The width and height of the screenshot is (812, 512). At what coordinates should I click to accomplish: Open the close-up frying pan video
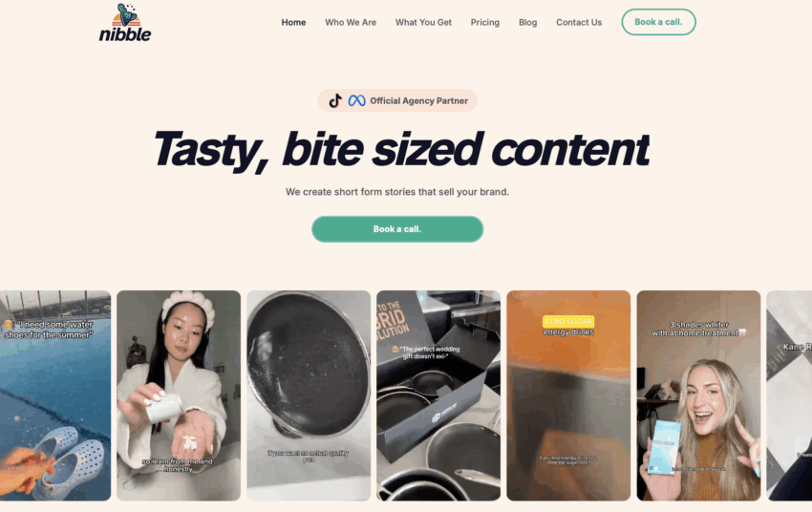point(309,395)
